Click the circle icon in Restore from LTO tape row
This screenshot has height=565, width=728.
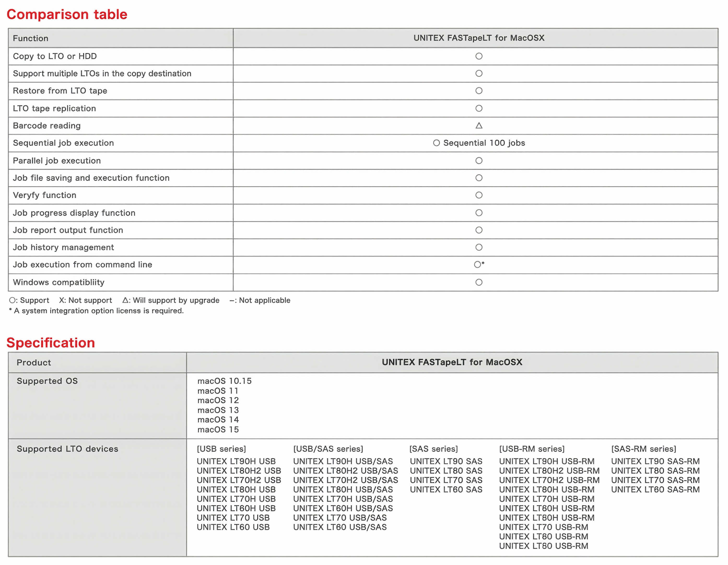click(479, 91)
